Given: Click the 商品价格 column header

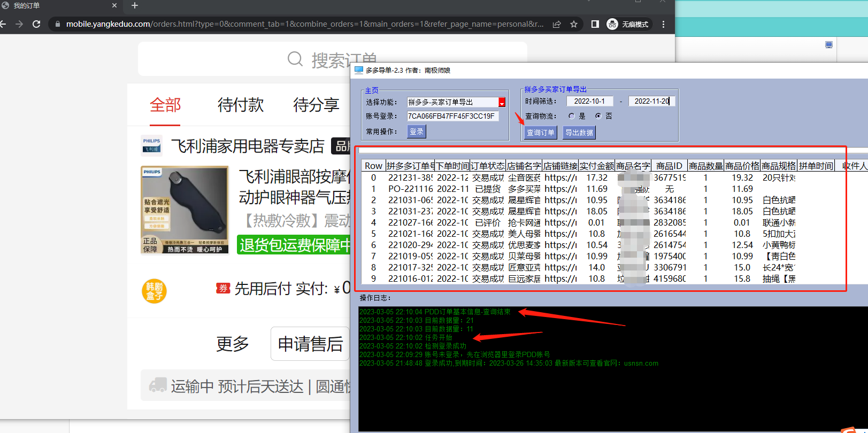Looking at the screenshot, I should (x=742, y=166).
